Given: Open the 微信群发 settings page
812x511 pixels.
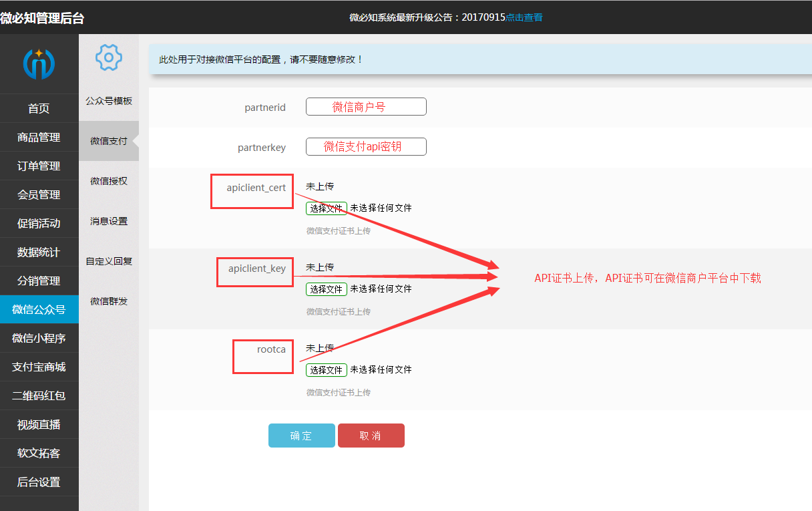Looking at the screenshot, I should pos(108,301).
